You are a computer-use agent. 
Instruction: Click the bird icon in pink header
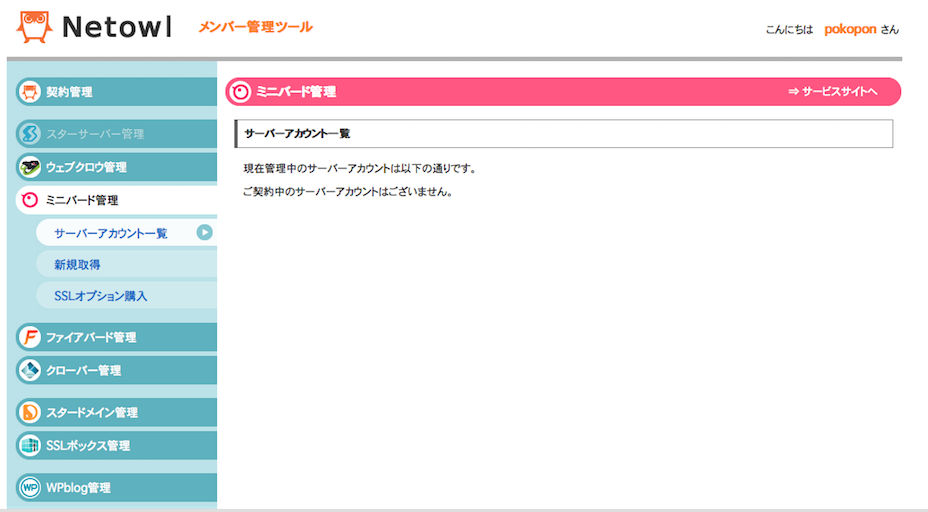[240, 92]
